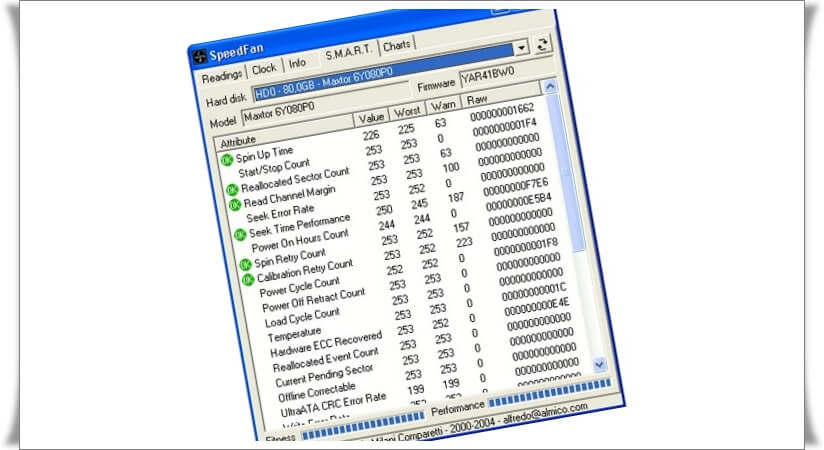Select the Spin Retry Count attribute
This screenshot has height=450, width=824.
[290, 258]
